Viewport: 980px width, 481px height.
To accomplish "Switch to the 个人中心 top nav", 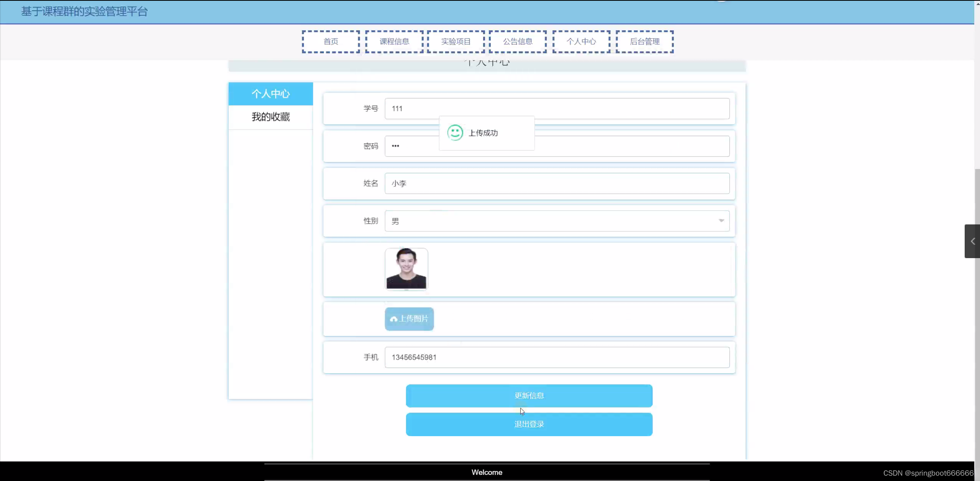I will (581, 42).
